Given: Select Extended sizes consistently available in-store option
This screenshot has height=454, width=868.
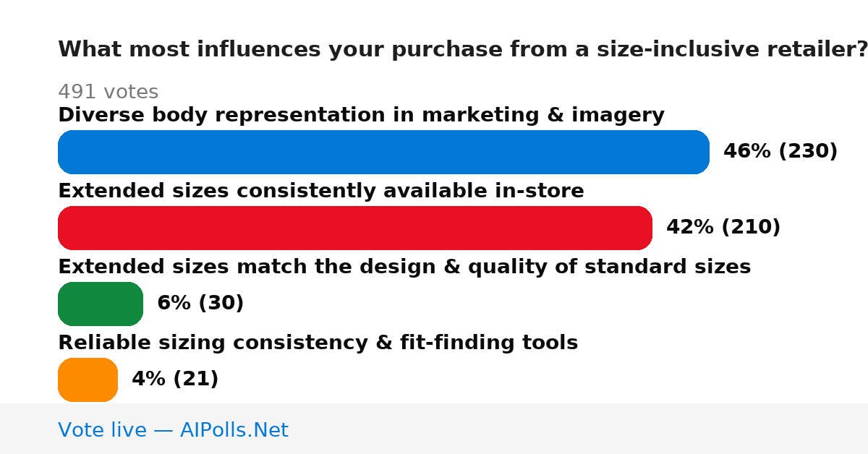Looking at the screenshot, I should pyautogui.click(x=321, y=191).
